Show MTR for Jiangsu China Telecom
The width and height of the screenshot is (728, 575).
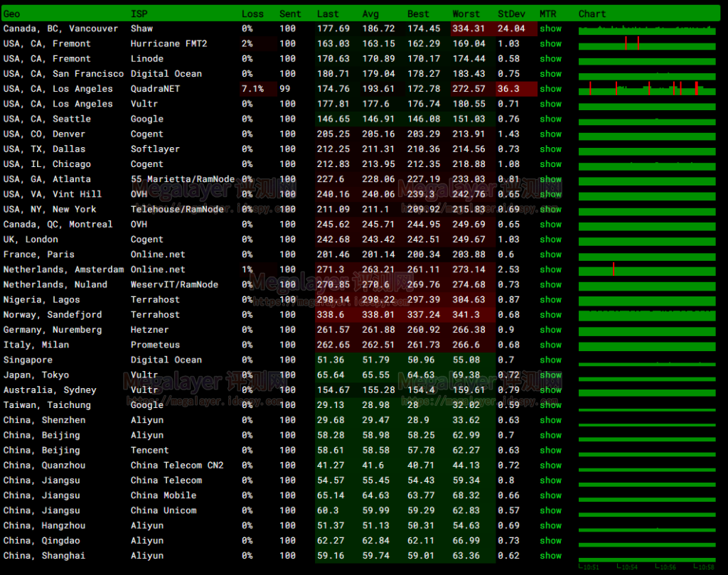[x=551, y=480]
